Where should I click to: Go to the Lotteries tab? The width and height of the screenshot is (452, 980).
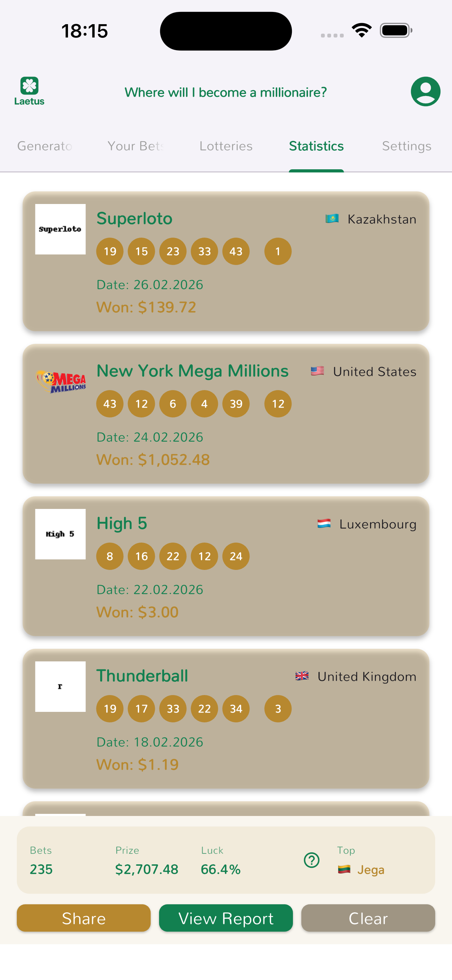click(x=226, y=146)
